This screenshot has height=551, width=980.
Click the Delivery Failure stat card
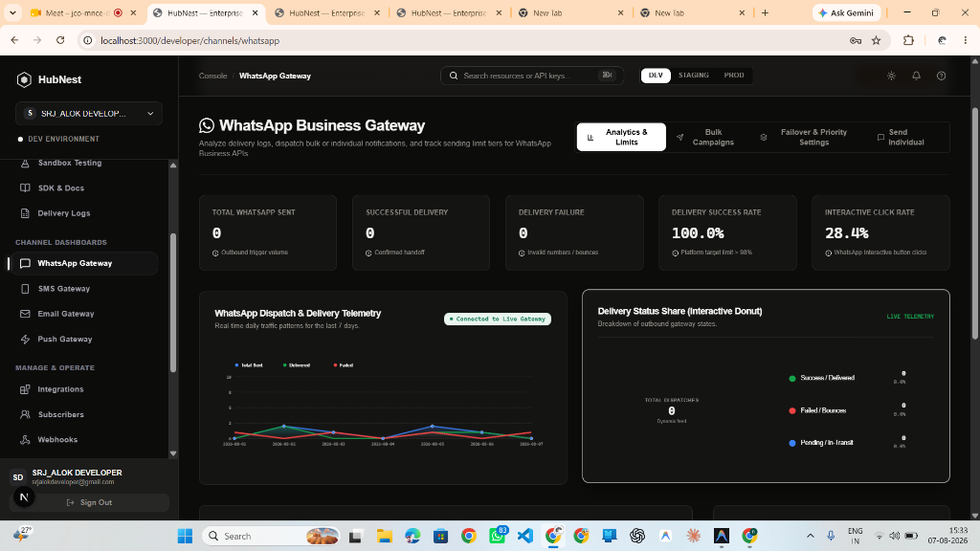pyautogui.click(x=574, y=232)
